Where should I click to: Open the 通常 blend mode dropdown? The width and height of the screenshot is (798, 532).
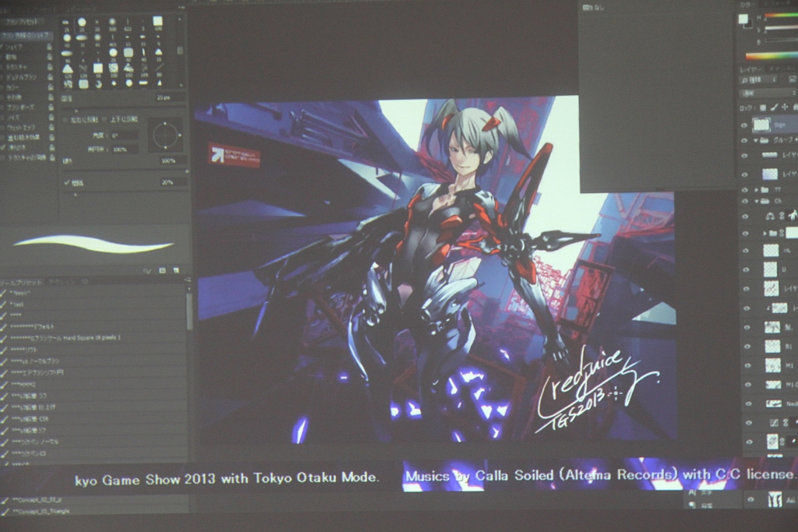point(768,93)
